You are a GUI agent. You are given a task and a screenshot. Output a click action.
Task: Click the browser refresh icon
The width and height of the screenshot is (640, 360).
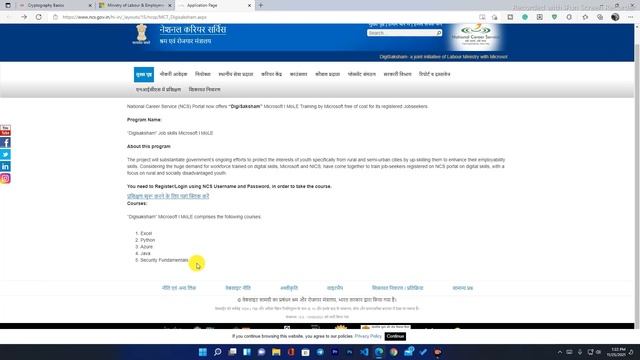tap(39, 17)
